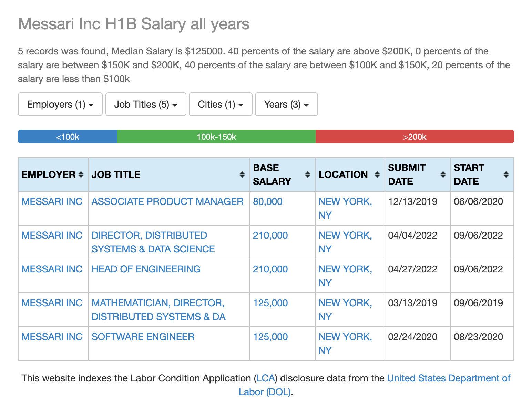Expand the Years (3) dropdown

pos(286,104)
